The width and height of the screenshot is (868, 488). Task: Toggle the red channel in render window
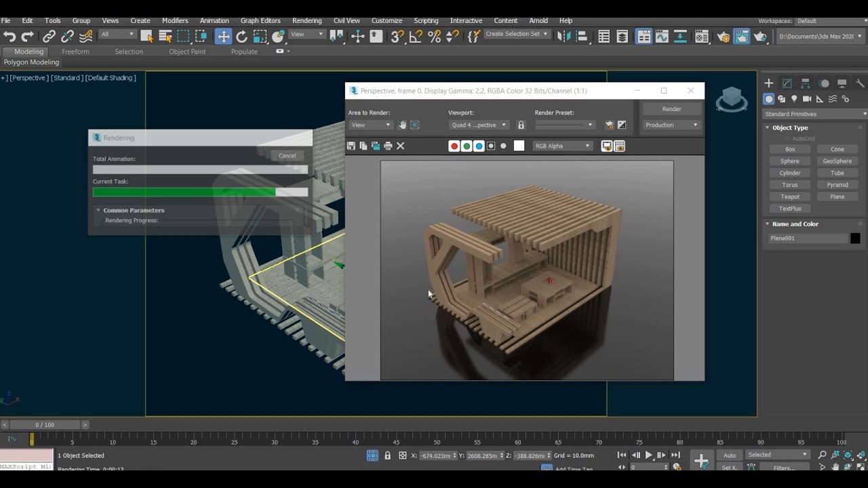[454, 146]
